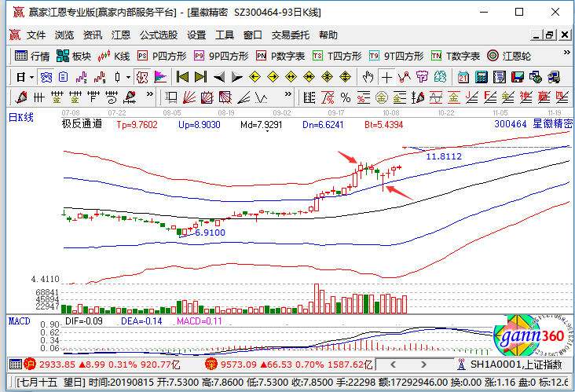
Task: Click the yellow diamond horizontal-expand icon
Action: 291,77
